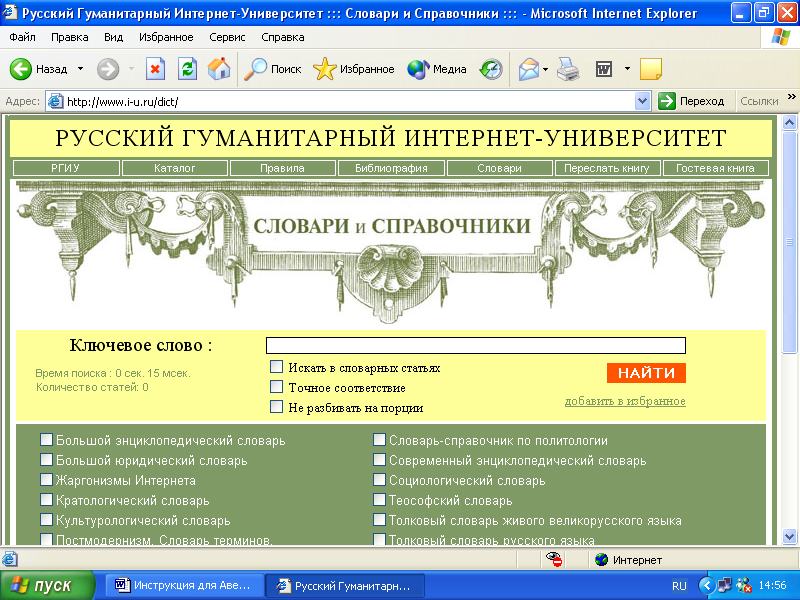800x600 pixels.
Task: Check Толковый словарь живого великорусского языка
Action: pyautogui.click(x=379, y=519)
